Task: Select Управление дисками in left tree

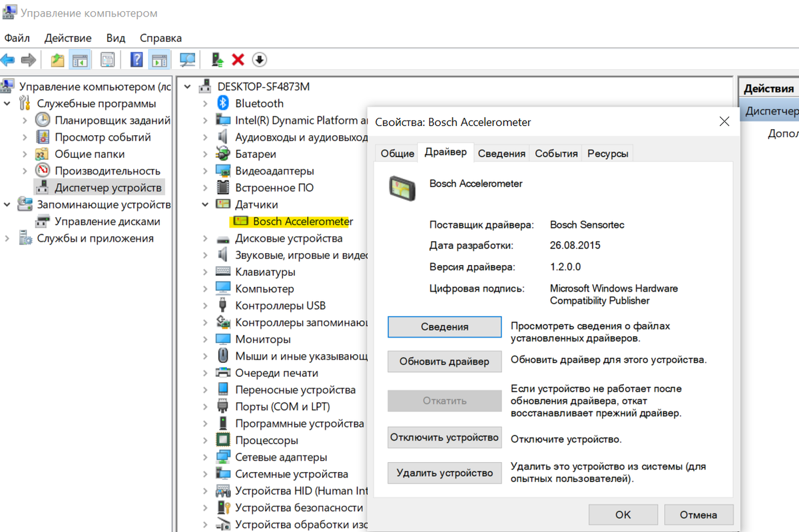Action: [107, 222]
